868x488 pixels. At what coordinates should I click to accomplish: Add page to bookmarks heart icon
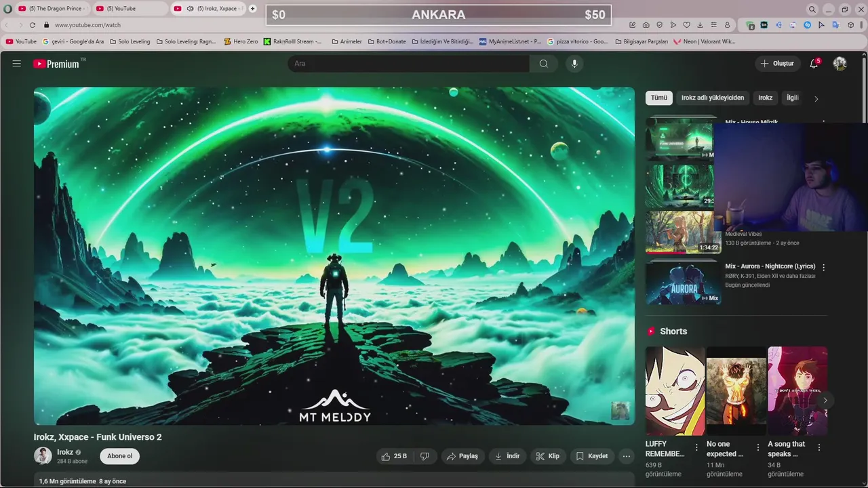tap(686, 25)
